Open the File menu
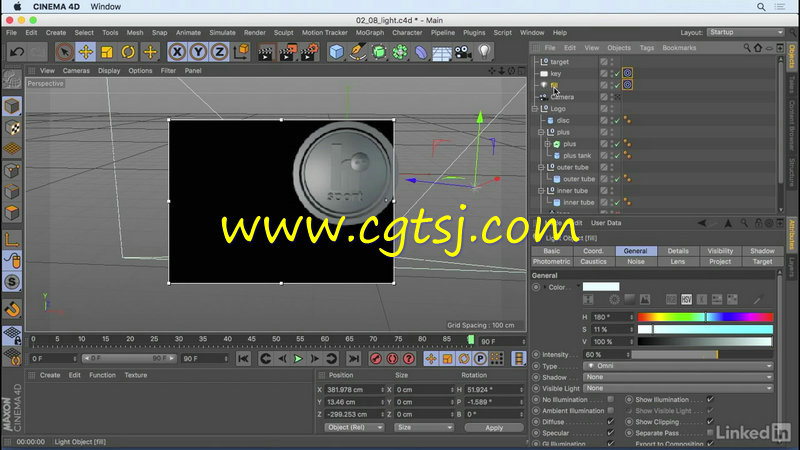 [x=11, y=32]
